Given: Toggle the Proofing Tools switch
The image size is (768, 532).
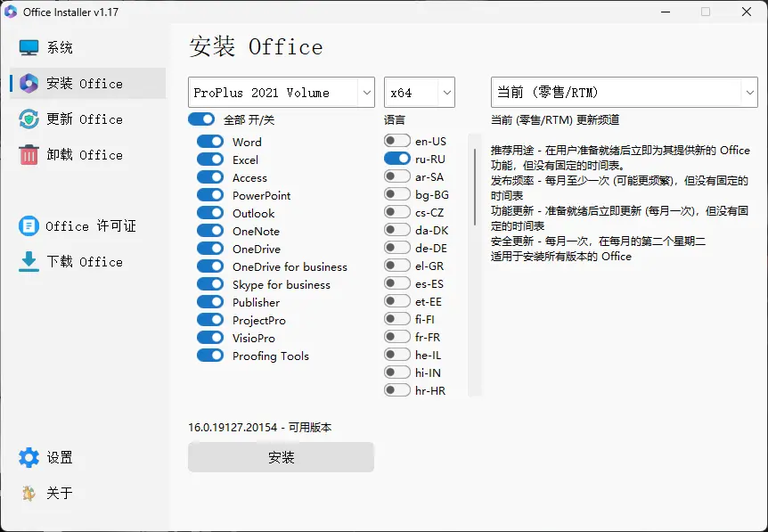Looking at the screenshot, I should [210, 356].
